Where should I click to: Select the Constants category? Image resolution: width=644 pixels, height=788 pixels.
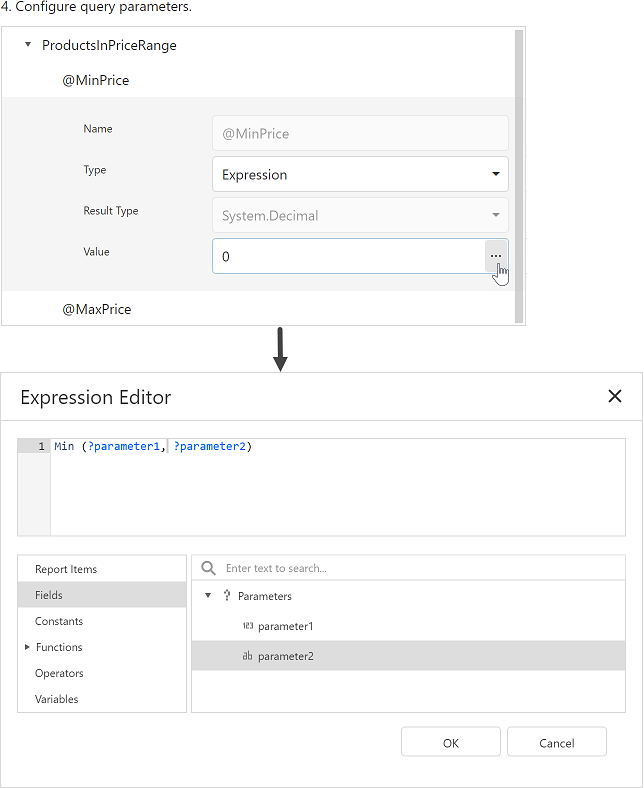pos(59,621)
